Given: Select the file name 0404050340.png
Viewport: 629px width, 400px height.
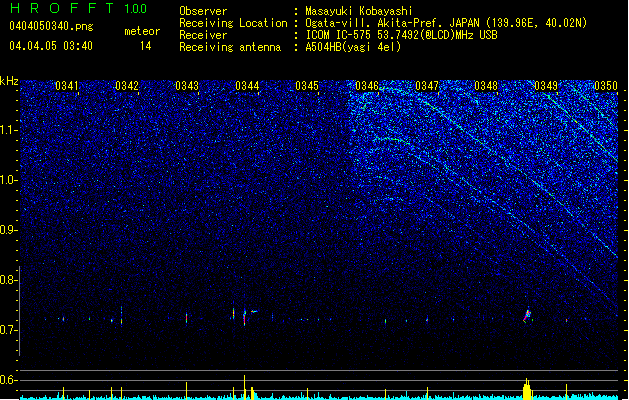Looking at the screenshot, I should coord(51,26).
